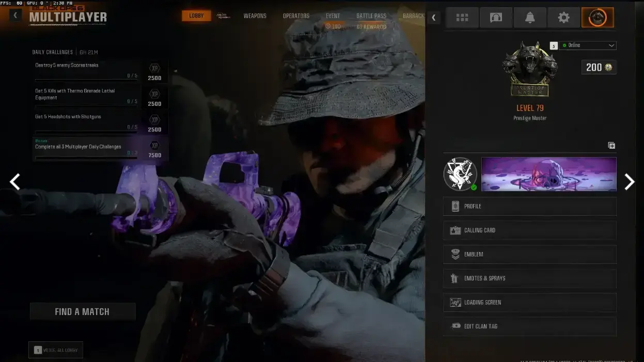Go to next screen with right arrow
Screen dimensions: 644x362
629,182
